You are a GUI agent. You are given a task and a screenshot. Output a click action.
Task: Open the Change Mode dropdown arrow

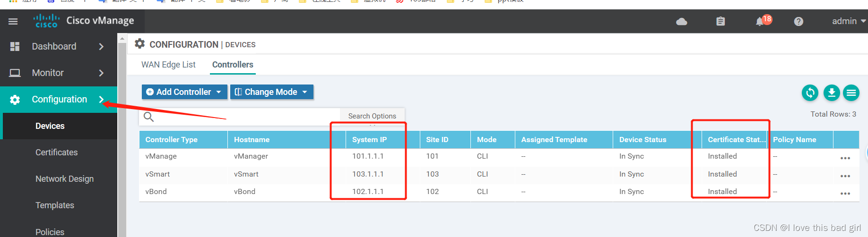click(x=305, y=92)
